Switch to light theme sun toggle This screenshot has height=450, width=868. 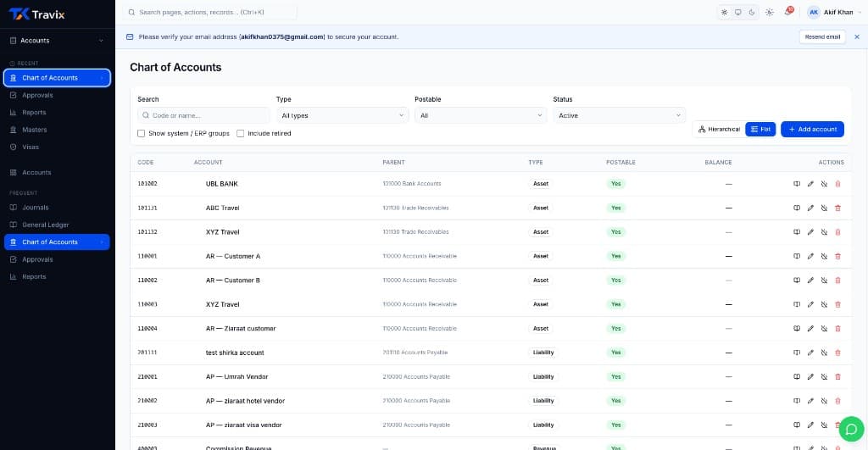click(724, 12)
